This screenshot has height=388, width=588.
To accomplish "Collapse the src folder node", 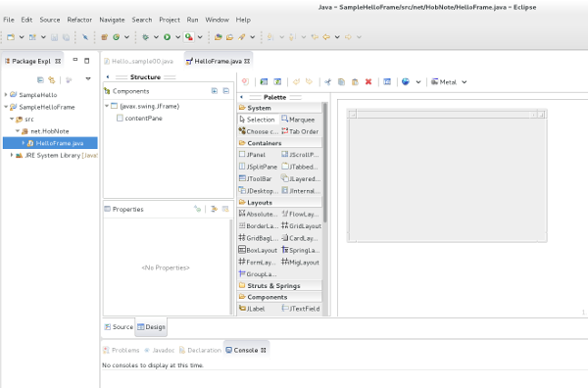I will pos(12,119).
